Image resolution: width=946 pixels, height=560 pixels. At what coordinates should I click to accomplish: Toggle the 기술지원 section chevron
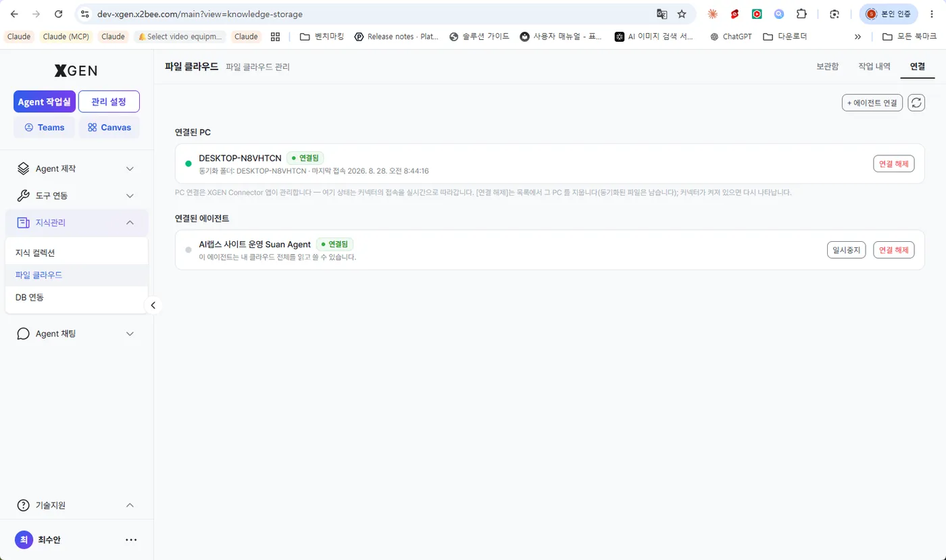pyautogui.click(x=130, y=505)
